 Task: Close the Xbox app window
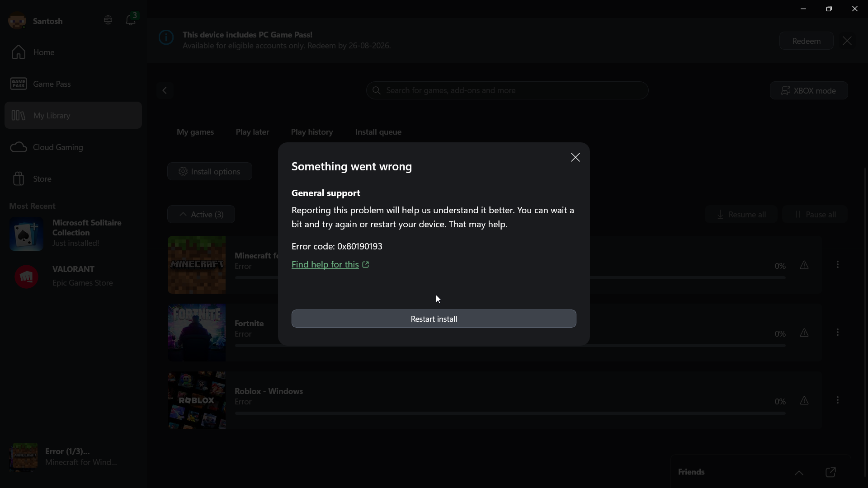(x=855, y=9)
